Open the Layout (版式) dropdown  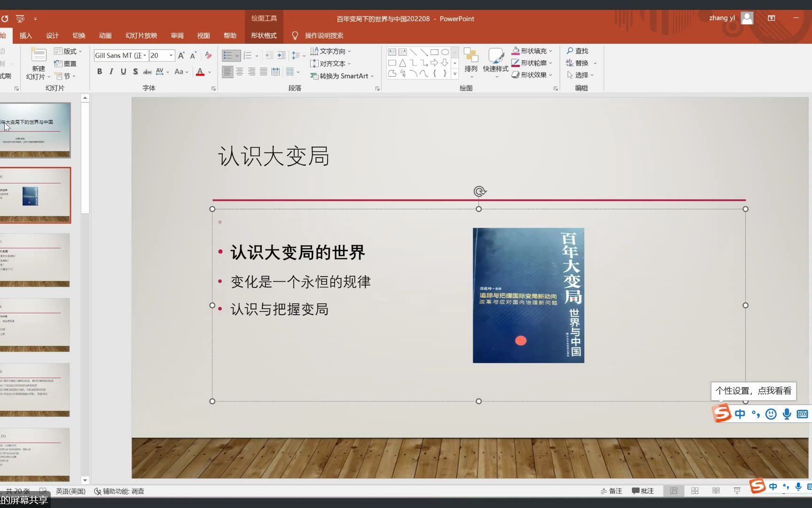[x=68, y=51]
